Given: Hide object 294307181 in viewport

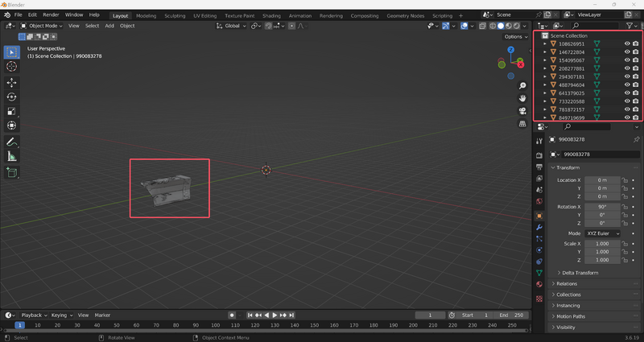Looking at the screenshot, I should [627, 76].
